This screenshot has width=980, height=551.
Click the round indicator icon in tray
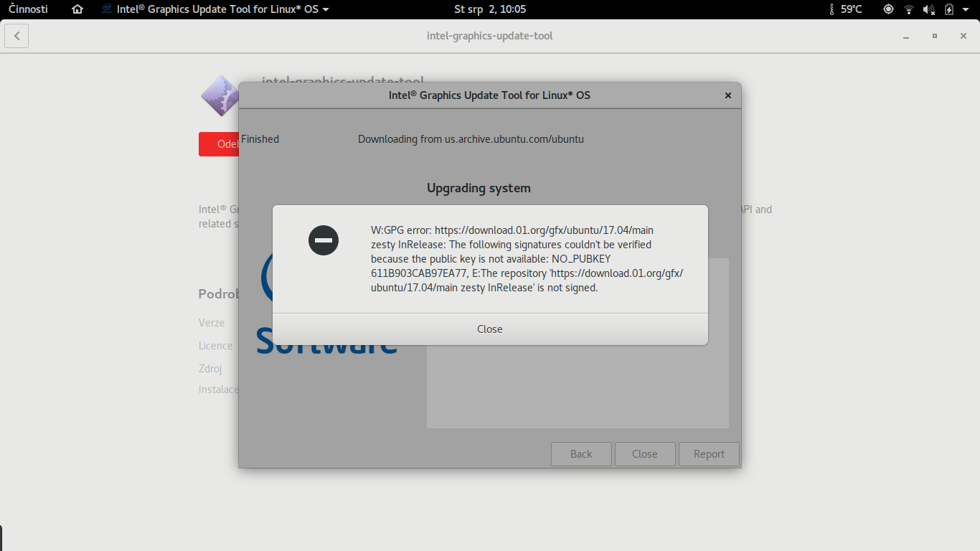pyautogui.click(x=888, y=9)
